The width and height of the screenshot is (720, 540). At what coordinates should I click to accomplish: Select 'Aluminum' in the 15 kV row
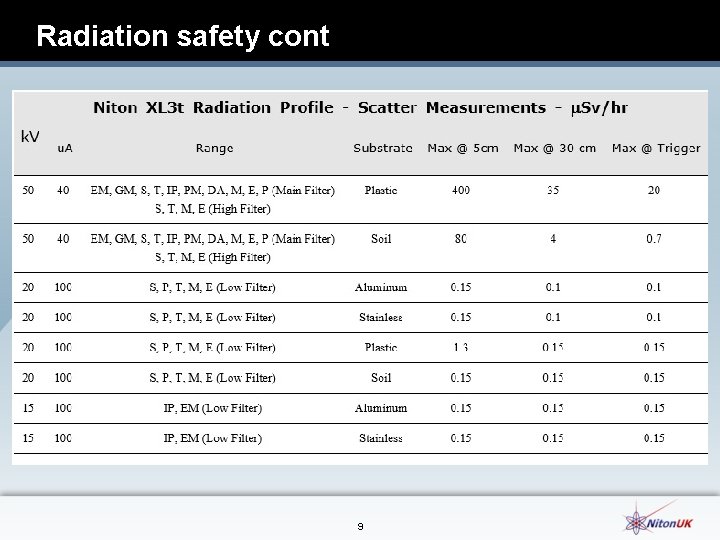(x=381, y=408)
